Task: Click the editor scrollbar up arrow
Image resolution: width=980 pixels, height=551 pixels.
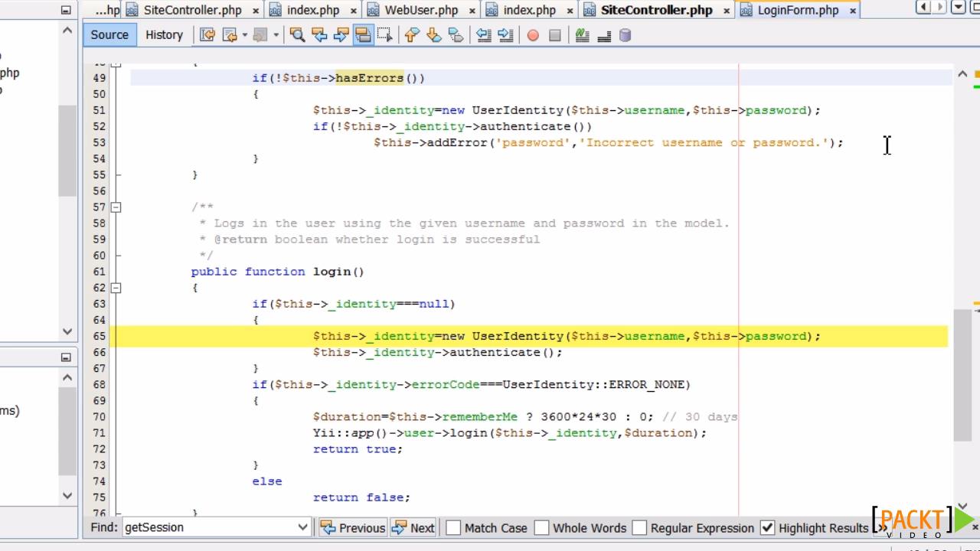Action: [962, 74]
